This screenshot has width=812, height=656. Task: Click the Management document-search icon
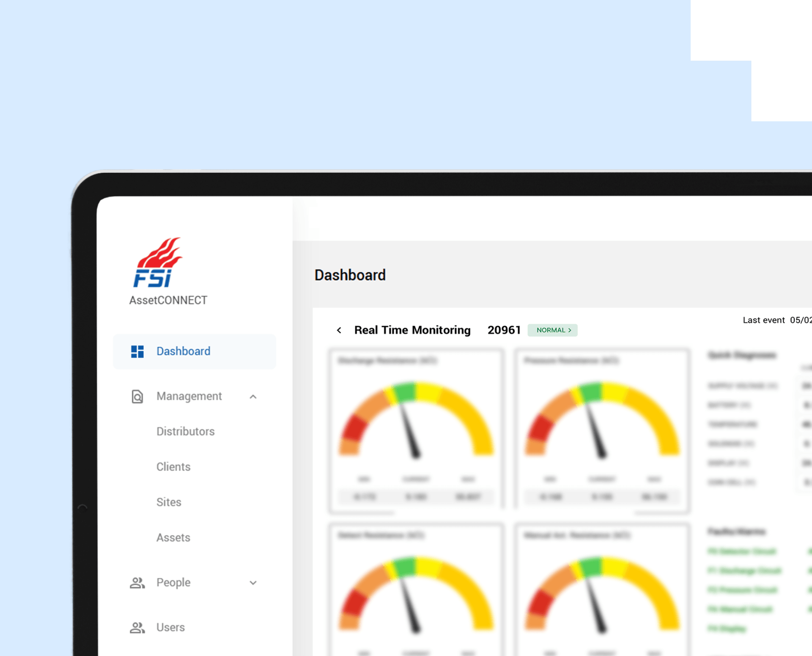[137, 396]
